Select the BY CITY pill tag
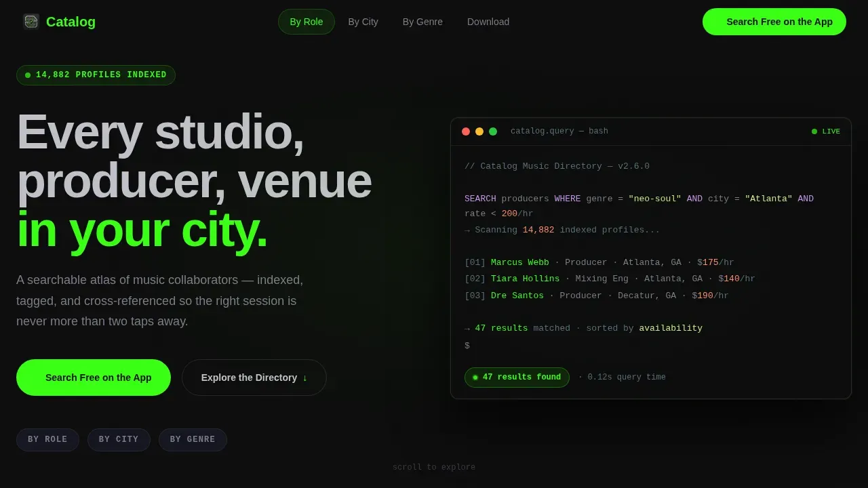The width and height of the screenshot is (868, 488). point(119,440)
